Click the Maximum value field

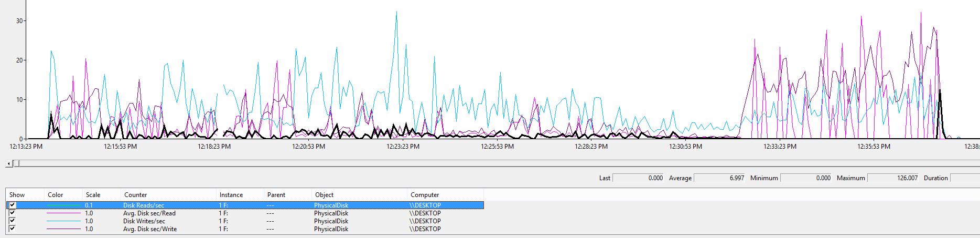point(893,178)
